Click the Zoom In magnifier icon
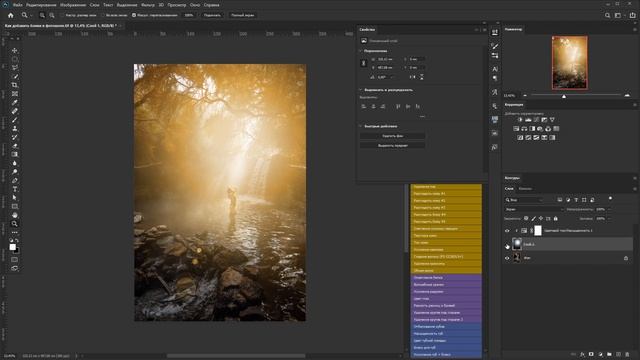Viewport: 640px width, 360px height. pos(42,15)
